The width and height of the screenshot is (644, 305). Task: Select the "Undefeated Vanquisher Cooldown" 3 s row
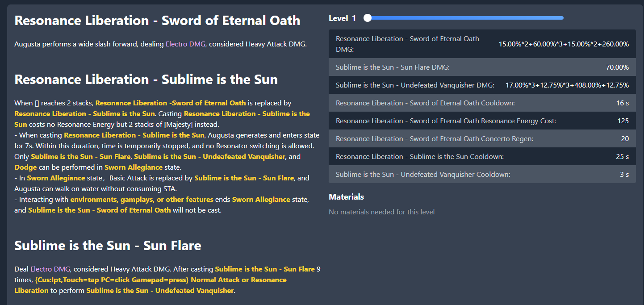click(x=482, y=175)
